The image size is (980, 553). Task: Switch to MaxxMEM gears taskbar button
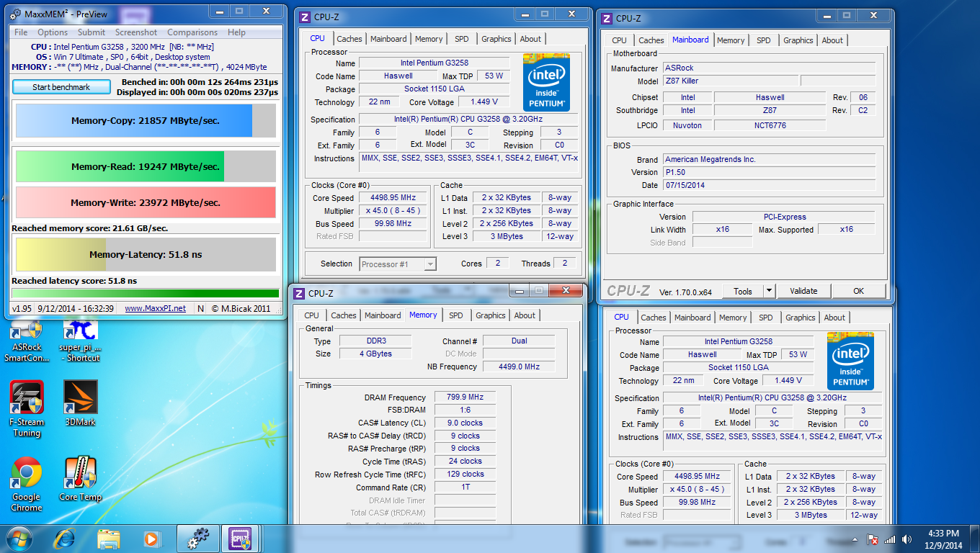point(197,538)
